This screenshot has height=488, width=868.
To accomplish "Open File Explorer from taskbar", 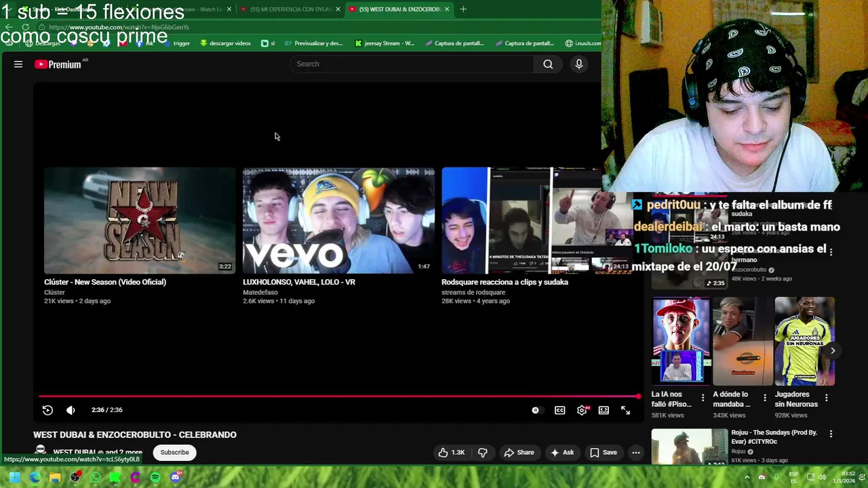I will point(55,477).
